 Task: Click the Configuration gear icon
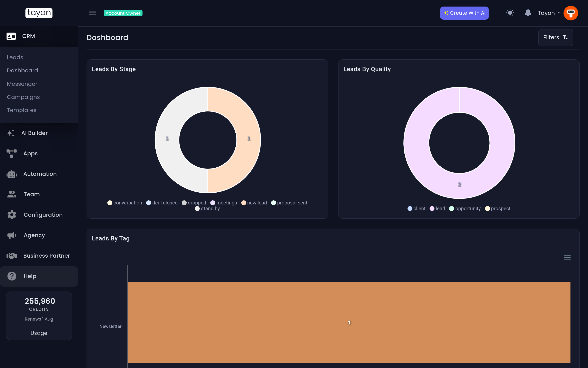tap(12, 215)
